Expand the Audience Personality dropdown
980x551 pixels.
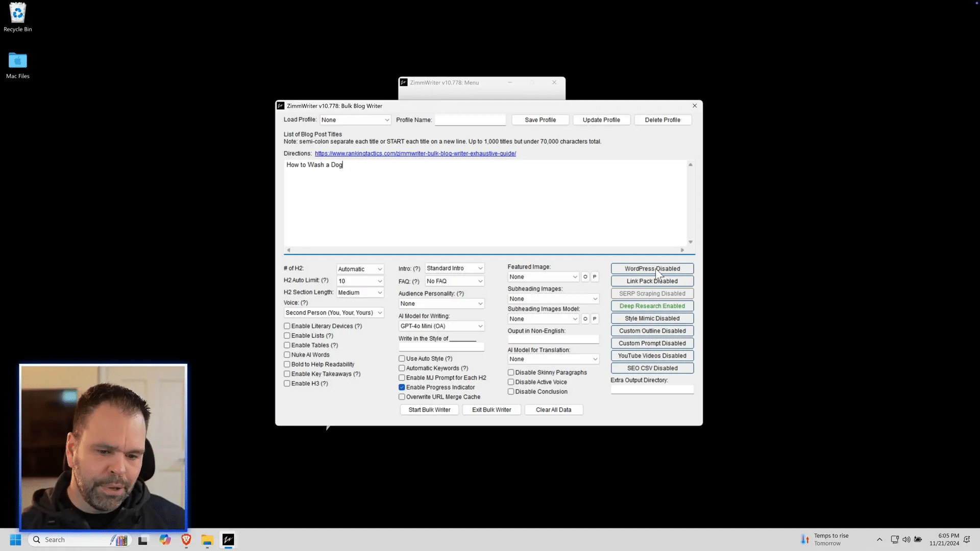[x=442, y=304]
